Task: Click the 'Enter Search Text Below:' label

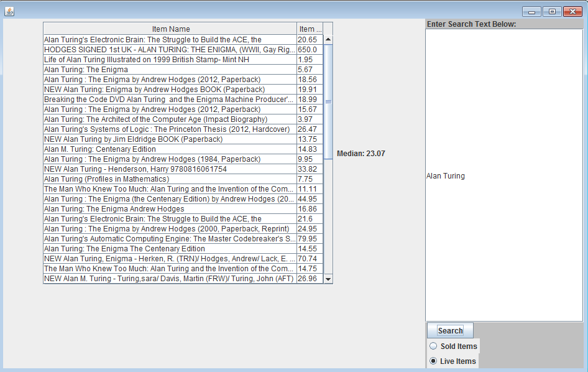Action: [471, 24]
